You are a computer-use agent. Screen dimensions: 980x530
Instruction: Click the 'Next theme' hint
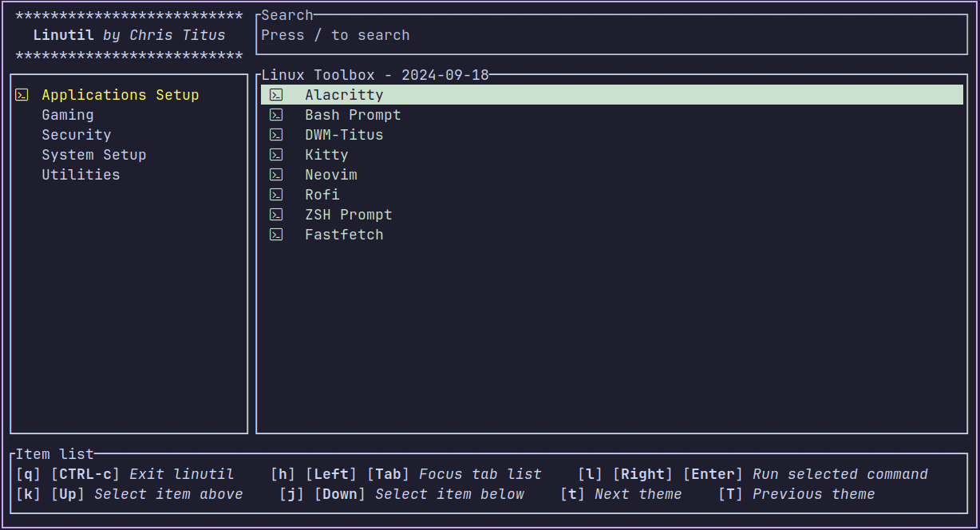tap(638, 494)
